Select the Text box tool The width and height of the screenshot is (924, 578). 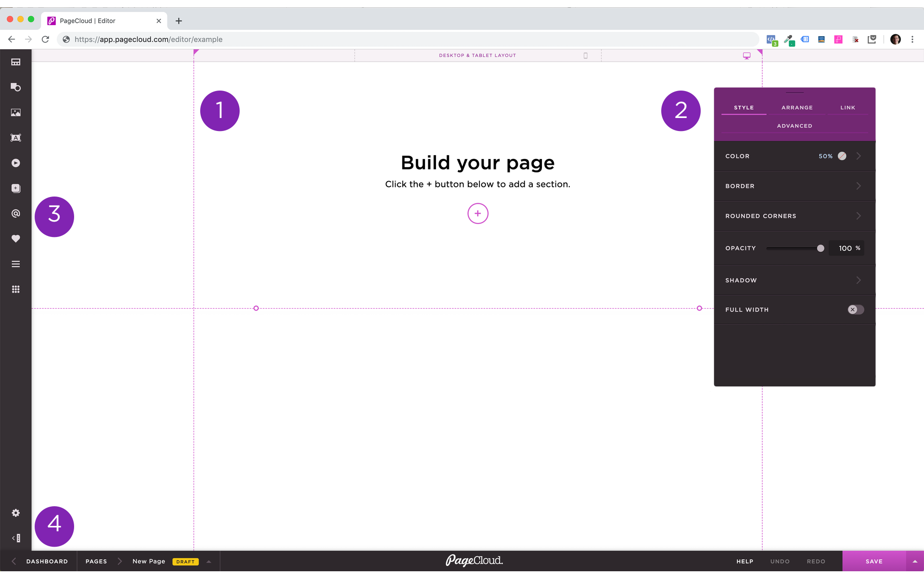pos(16,138)
